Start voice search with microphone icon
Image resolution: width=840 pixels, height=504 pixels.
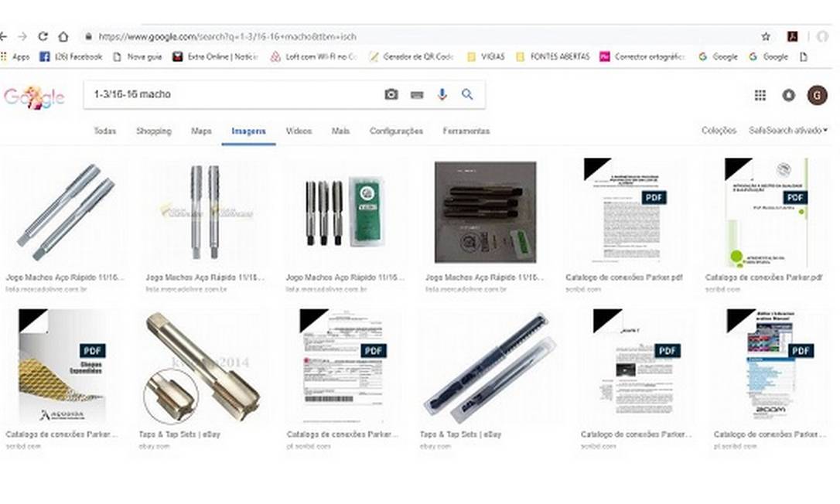tap(442, 95)
